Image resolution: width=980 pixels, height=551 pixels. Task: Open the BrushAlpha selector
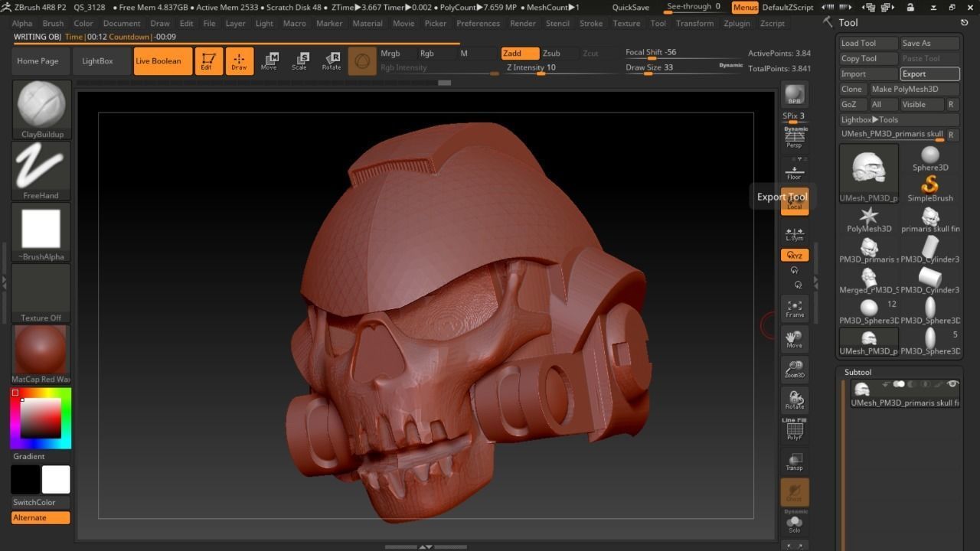pos(41,232)
